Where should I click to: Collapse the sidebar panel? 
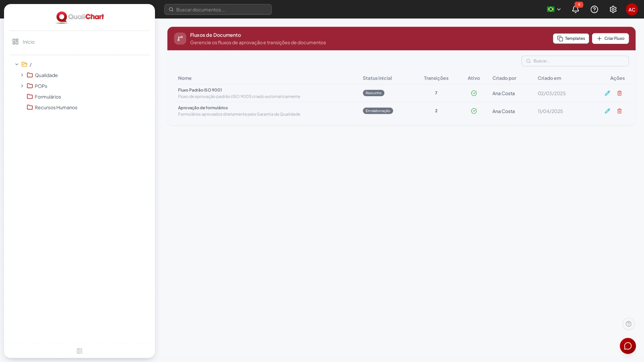pos(79,351)
